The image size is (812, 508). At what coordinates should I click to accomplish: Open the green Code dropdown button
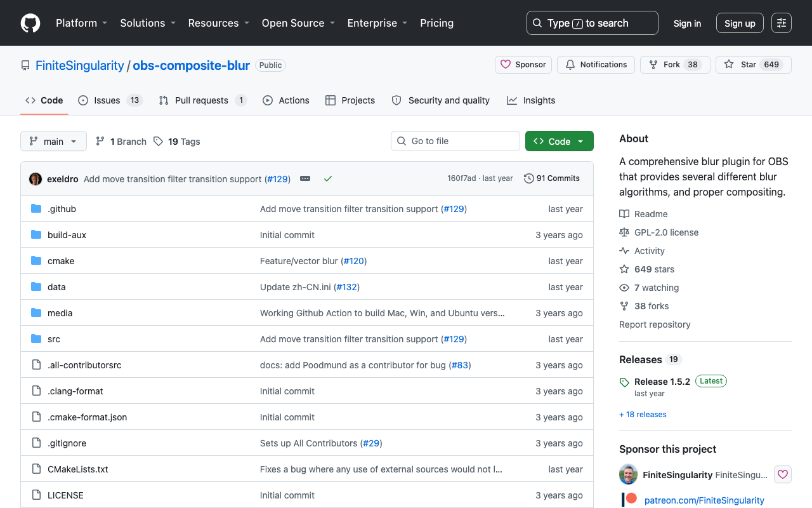point(560,141)
